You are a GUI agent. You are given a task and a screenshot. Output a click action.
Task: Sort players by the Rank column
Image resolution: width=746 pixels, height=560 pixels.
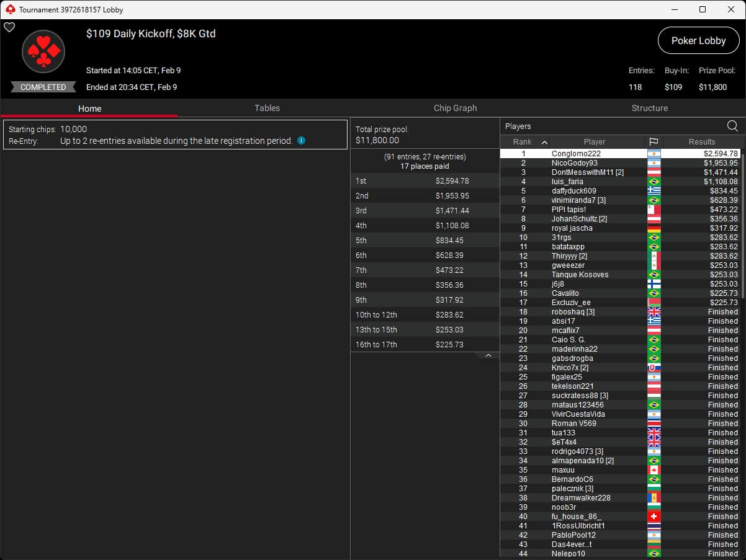click(525, 142)
